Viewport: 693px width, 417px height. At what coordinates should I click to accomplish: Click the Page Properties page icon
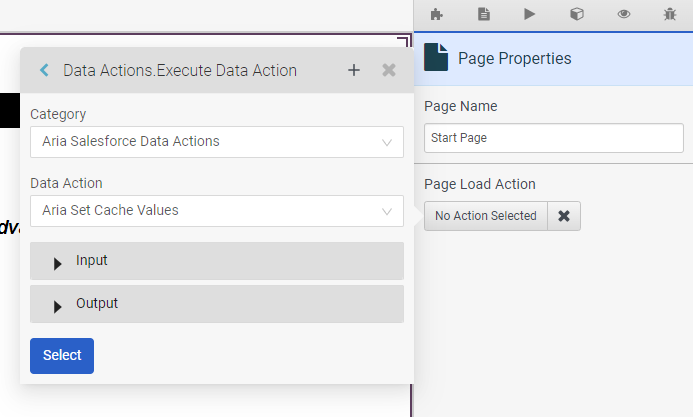point(436,58)
